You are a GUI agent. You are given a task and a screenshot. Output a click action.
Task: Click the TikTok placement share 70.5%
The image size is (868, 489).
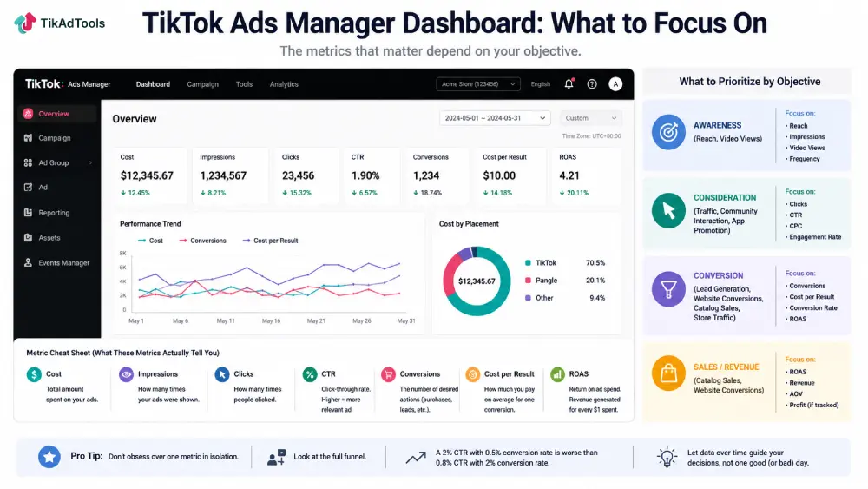pyautogui.click(x=595, y=263)
